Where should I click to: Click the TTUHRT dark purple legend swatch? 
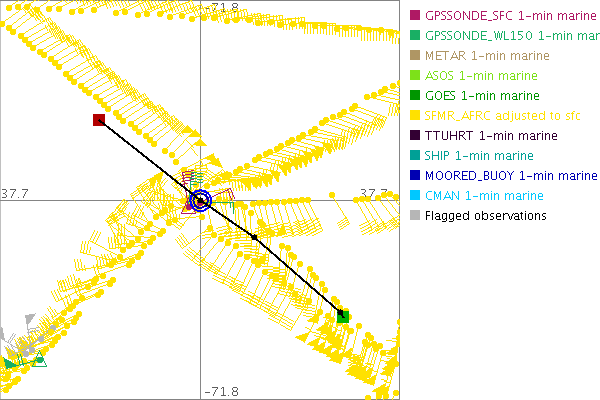[x=415, y=135]
